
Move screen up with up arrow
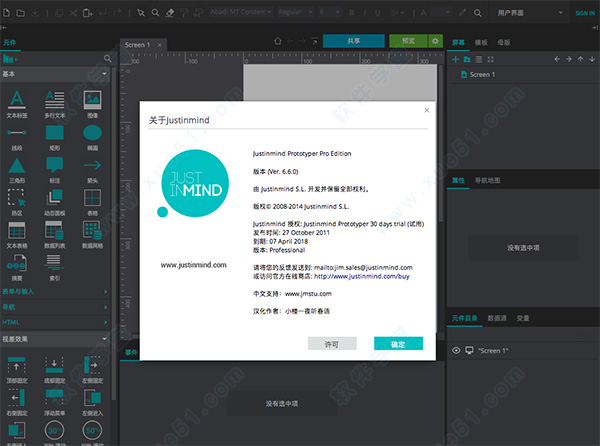click(580, 59)
